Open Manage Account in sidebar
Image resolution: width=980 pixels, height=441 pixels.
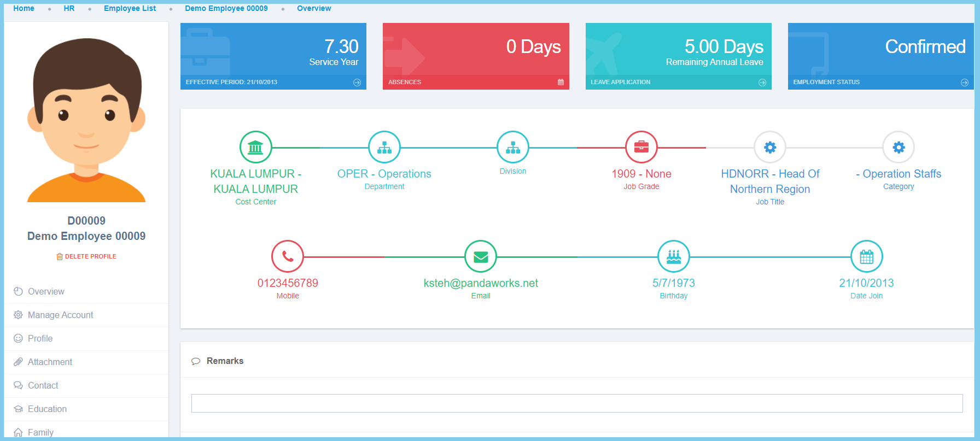(x=60, y=315)
